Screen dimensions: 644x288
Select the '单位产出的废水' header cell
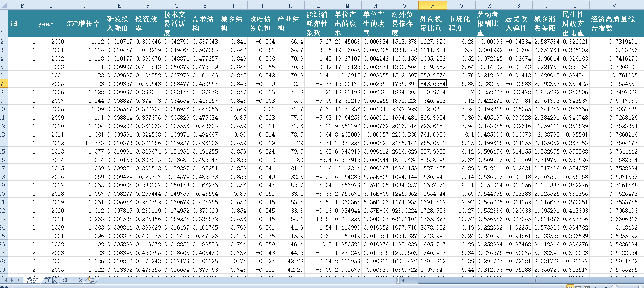click(x=347, y=23)
